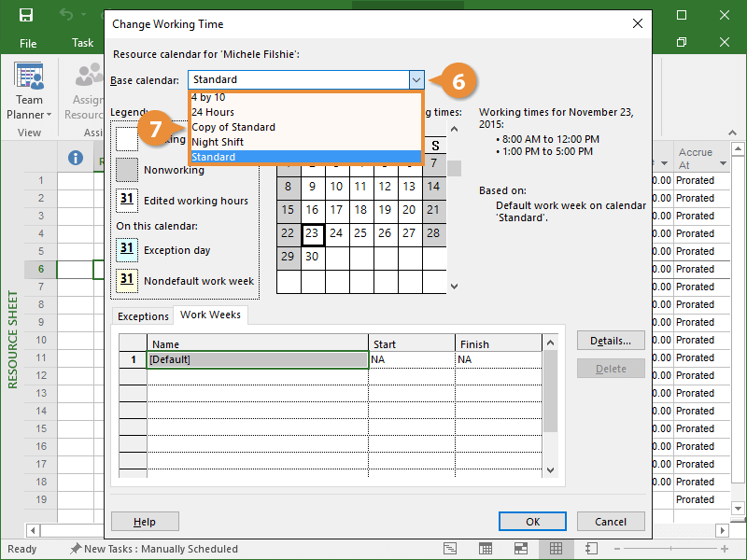
Task: Click the [Default] work week name cell
Action: (x=258, y=359)
